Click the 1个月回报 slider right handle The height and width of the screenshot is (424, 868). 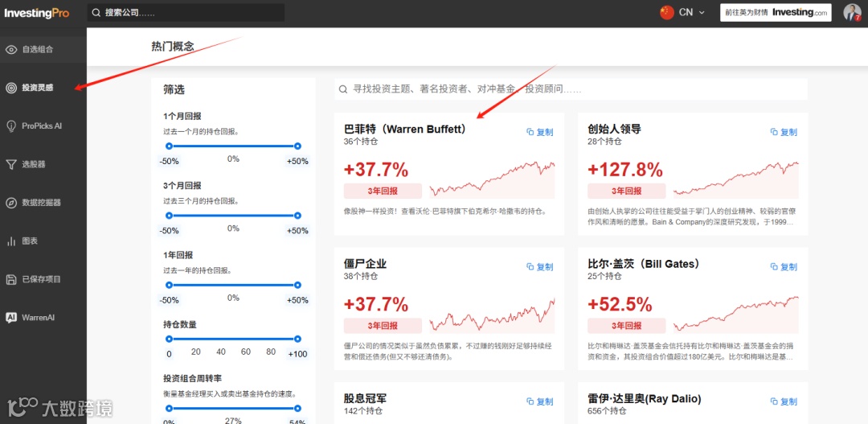point(297,146)
